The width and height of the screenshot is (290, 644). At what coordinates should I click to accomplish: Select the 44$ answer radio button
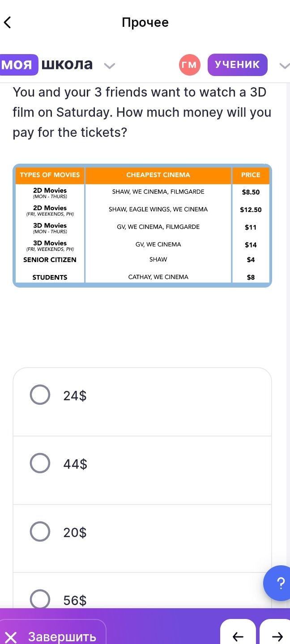coord(40,463)
